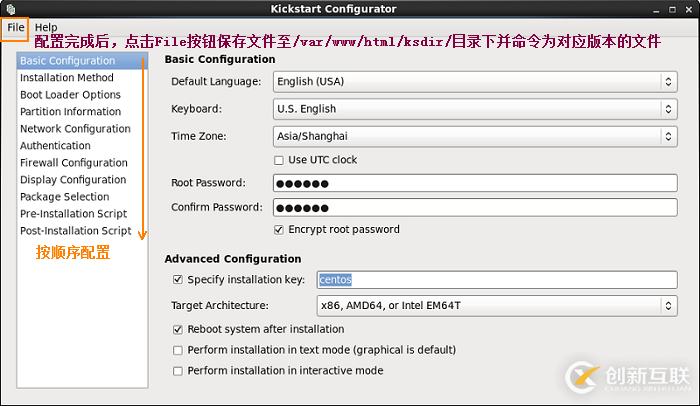Go to Boot Loader Options section

click(70, 95)
